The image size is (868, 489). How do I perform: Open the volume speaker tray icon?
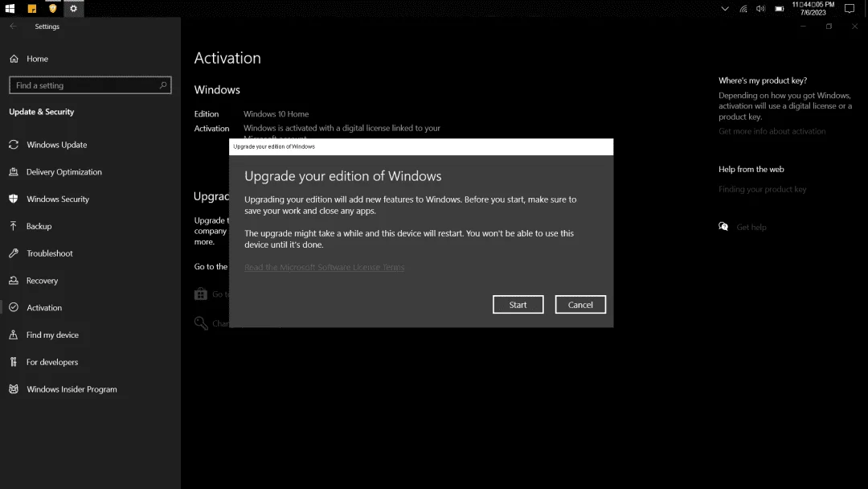click(x=760, y=9)
